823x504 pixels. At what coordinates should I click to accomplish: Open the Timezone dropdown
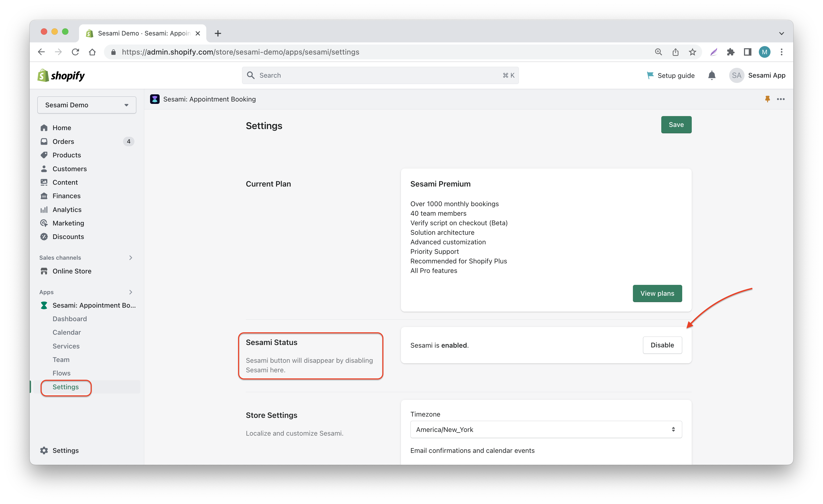546,430
